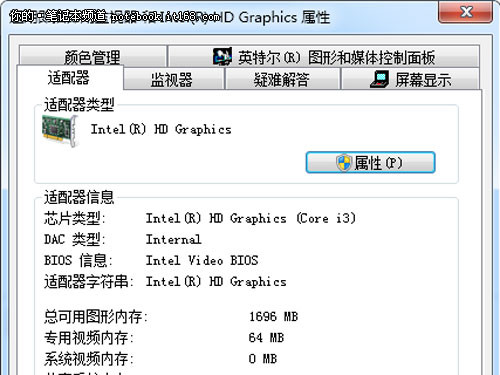Click the 适配器类型 group heading
Image resolution: width=500 pixels, height=375 pixels.
tap(79, 105)
